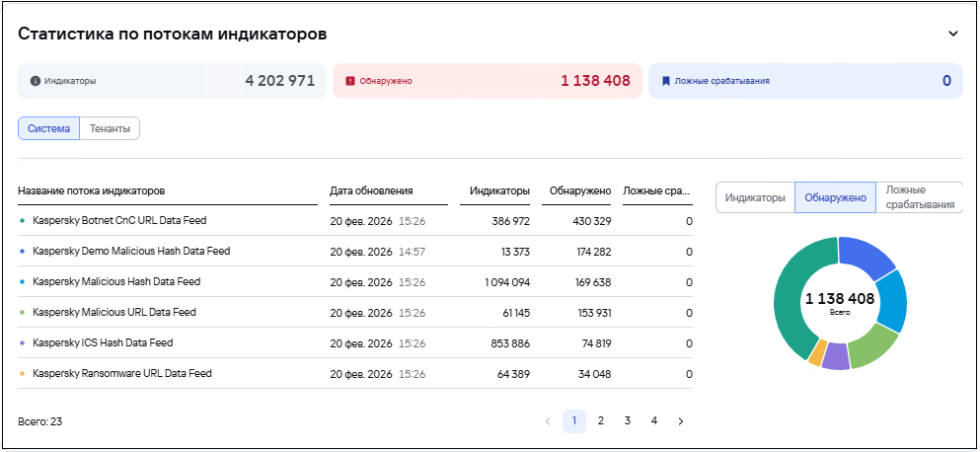Click the purple donut chart segment

(836, 356)
